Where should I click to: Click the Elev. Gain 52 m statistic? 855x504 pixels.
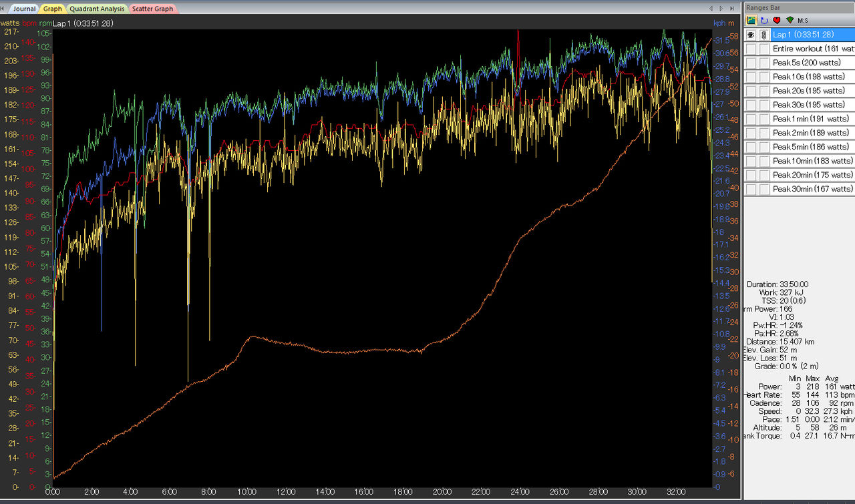point(769,350)
